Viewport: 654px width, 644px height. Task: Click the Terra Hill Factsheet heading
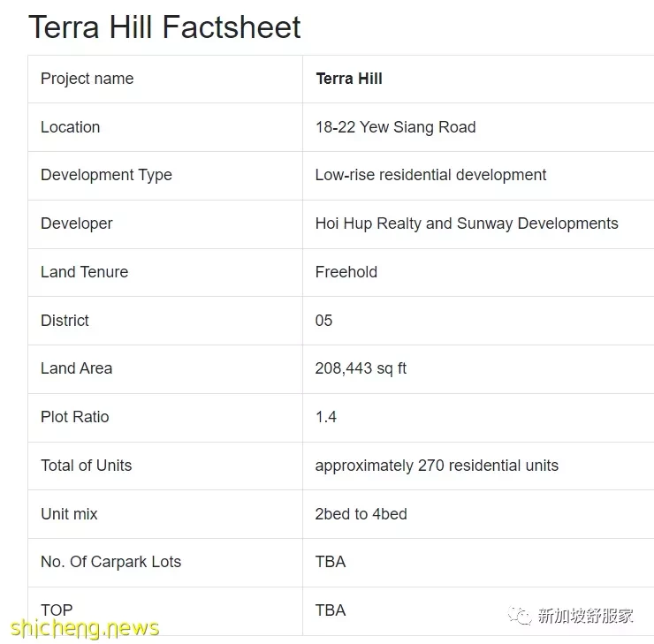[164, 27]
